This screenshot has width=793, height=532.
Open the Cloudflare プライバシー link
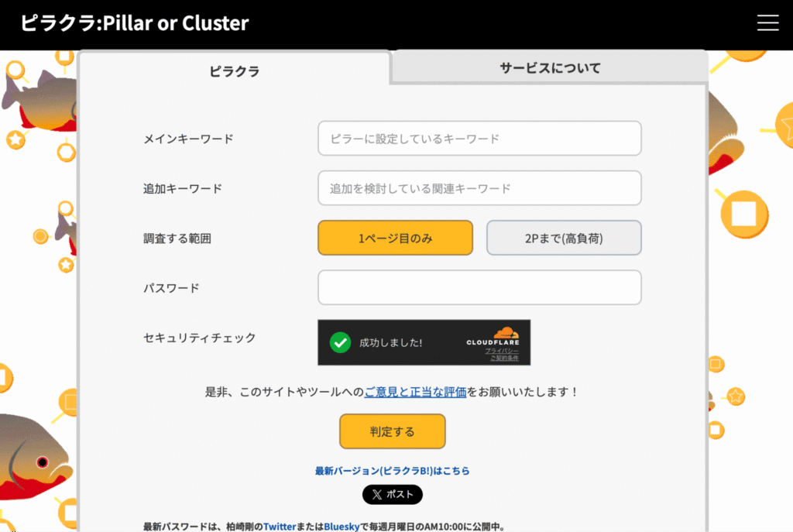[502, 351]
